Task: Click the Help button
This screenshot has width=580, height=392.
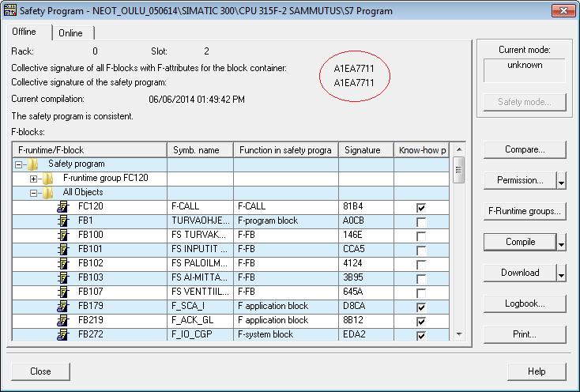Action: (537, 371)
